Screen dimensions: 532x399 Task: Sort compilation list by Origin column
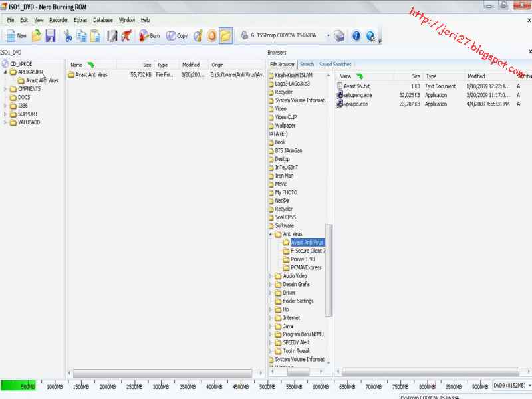point(237,65)
